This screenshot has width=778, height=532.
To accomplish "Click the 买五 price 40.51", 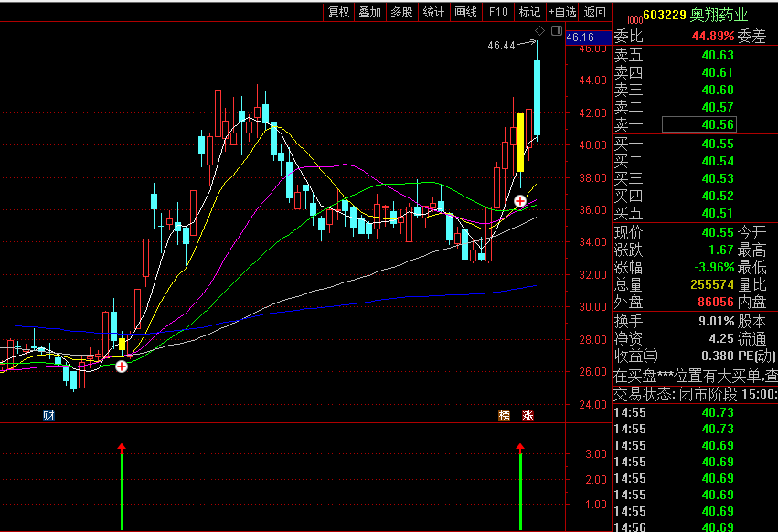I will (718, 213).
